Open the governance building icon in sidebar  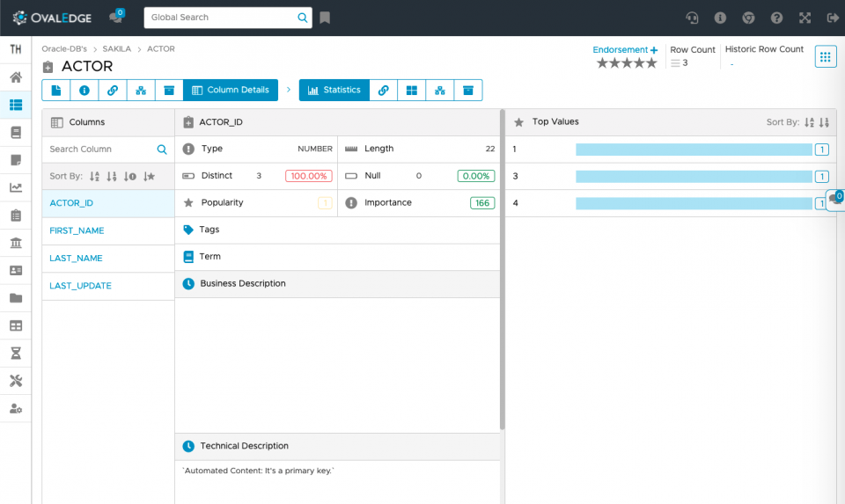(x=16, y=243)
